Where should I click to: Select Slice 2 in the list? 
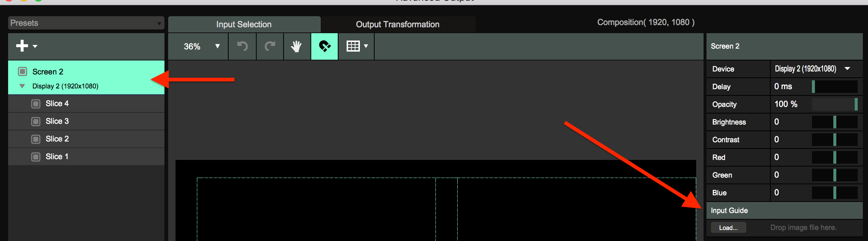click(58, 139)
